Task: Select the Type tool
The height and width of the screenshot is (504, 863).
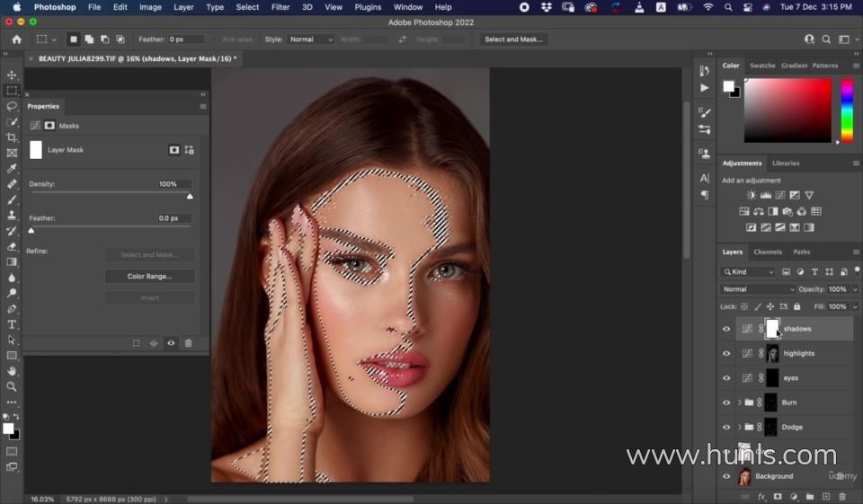Action: tap(12, 324)
